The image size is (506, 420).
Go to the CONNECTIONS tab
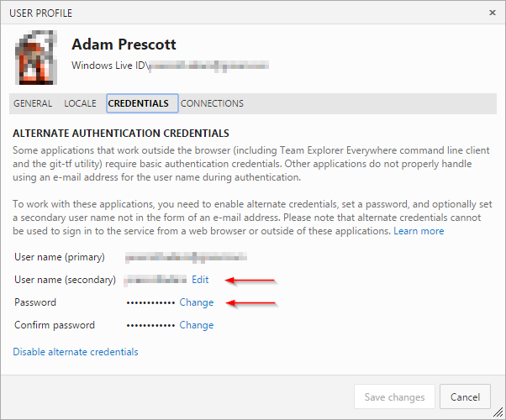coord(213,104)
